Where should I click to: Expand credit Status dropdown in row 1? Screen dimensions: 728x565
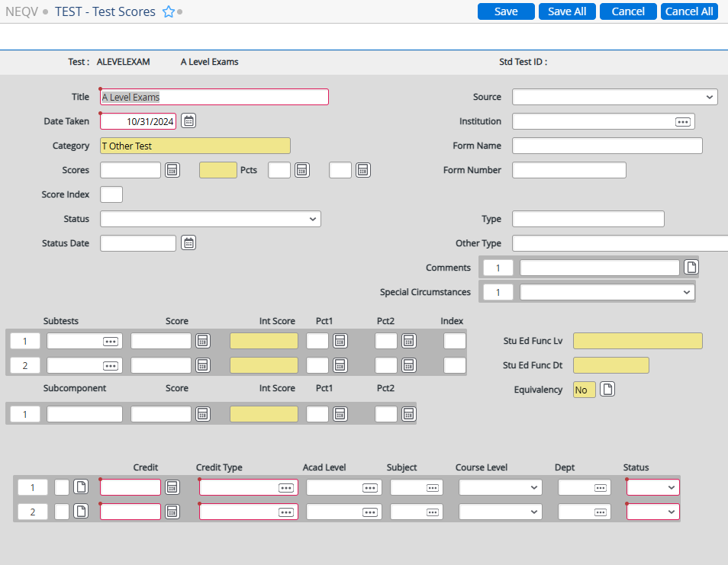tap(672, 487)
